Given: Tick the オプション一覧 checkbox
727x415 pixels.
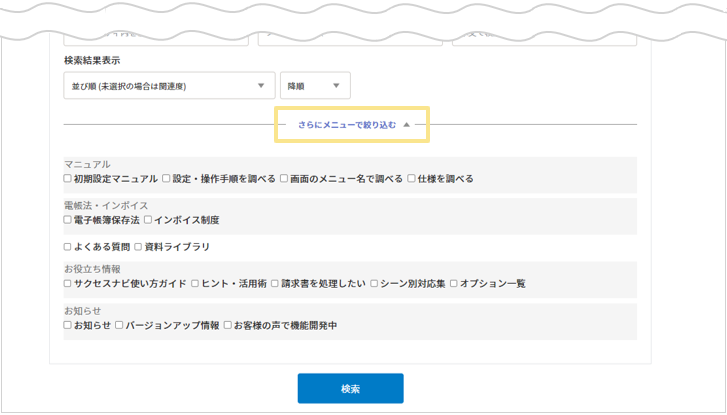Looking at the screenshot, I should pos(454,284).
